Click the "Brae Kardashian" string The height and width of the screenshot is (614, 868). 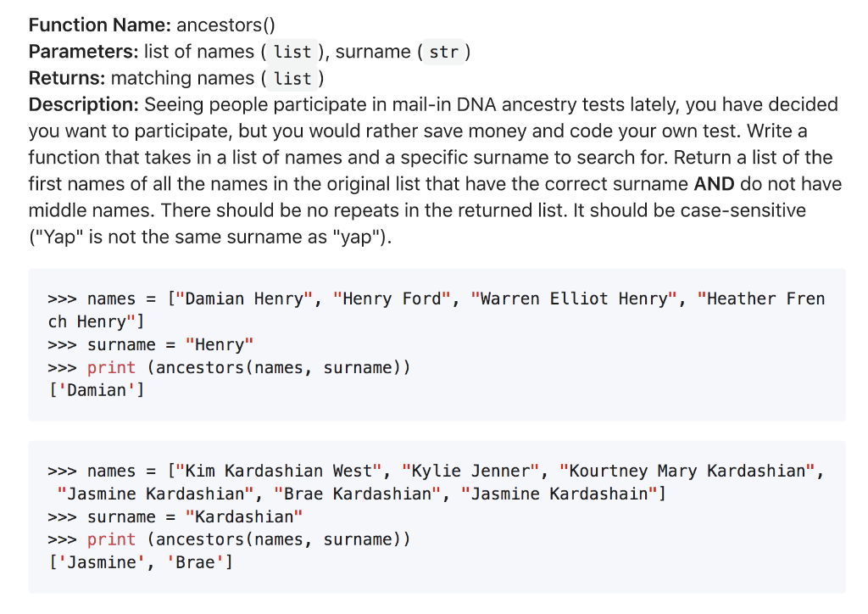coord(358,494)
